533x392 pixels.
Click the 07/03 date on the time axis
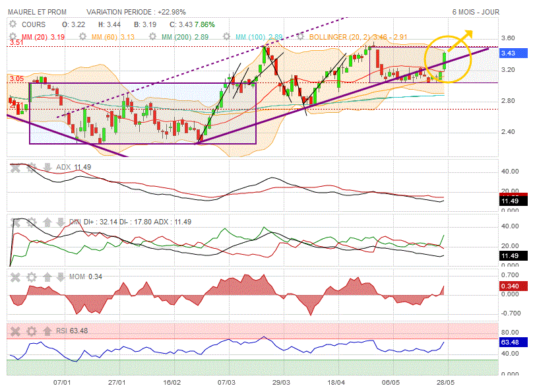226,383
